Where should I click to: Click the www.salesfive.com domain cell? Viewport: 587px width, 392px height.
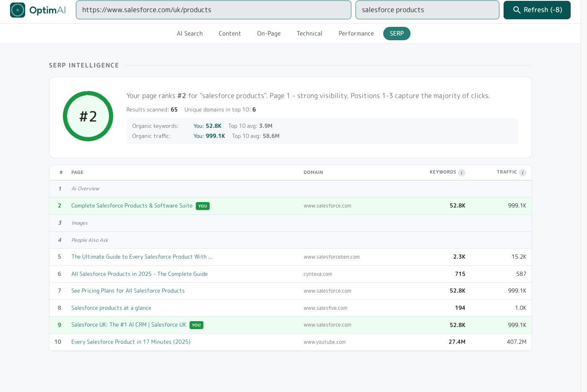325,308
